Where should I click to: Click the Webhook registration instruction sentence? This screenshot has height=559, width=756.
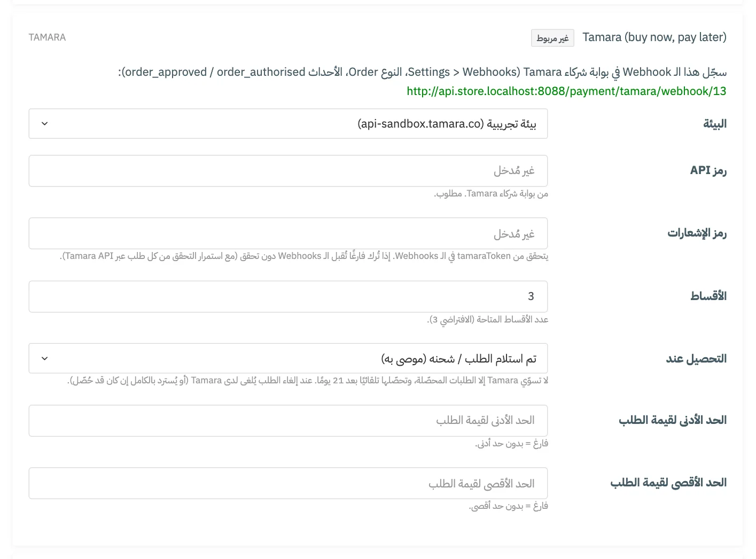(422, 72)
